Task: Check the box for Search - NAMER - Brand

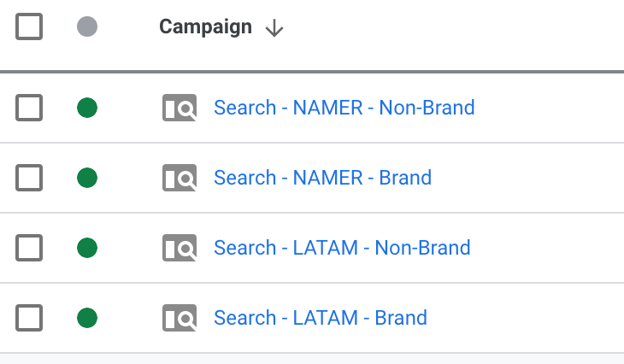Action: pos(29,179)
